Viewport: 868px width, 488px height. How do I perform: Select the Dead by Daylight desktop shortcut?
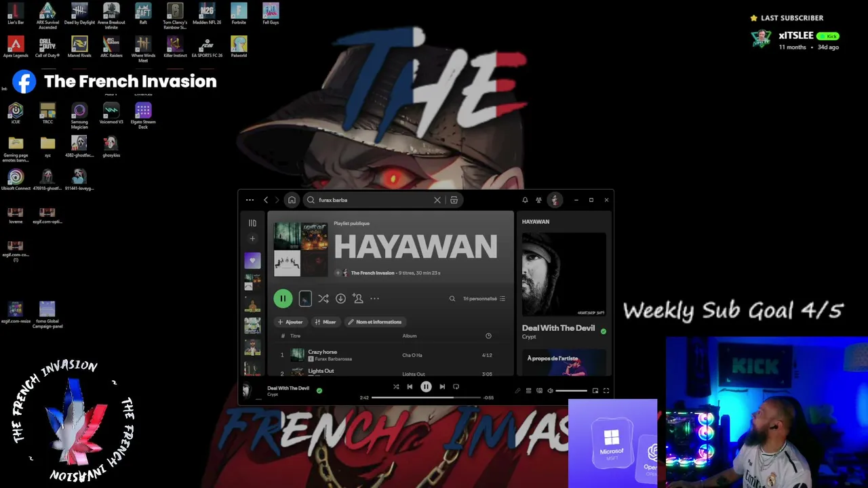[x=79, y=14]
